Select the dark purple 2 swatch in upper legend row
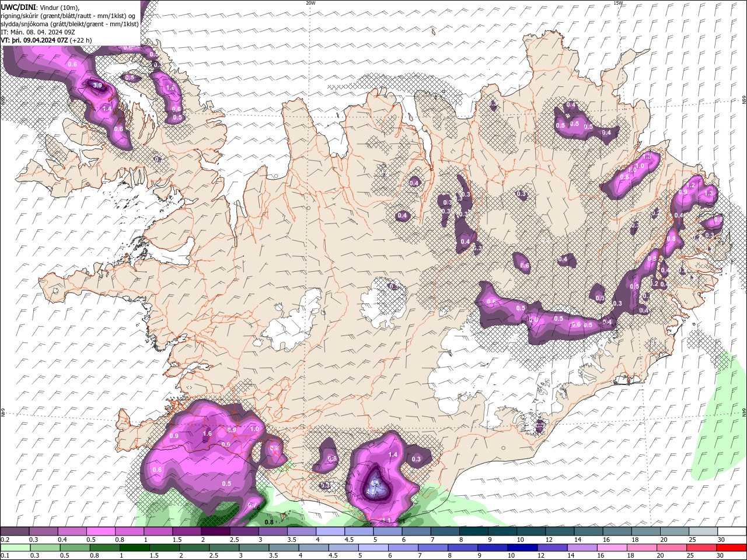The image size is (747, 560). coord(215,531)
